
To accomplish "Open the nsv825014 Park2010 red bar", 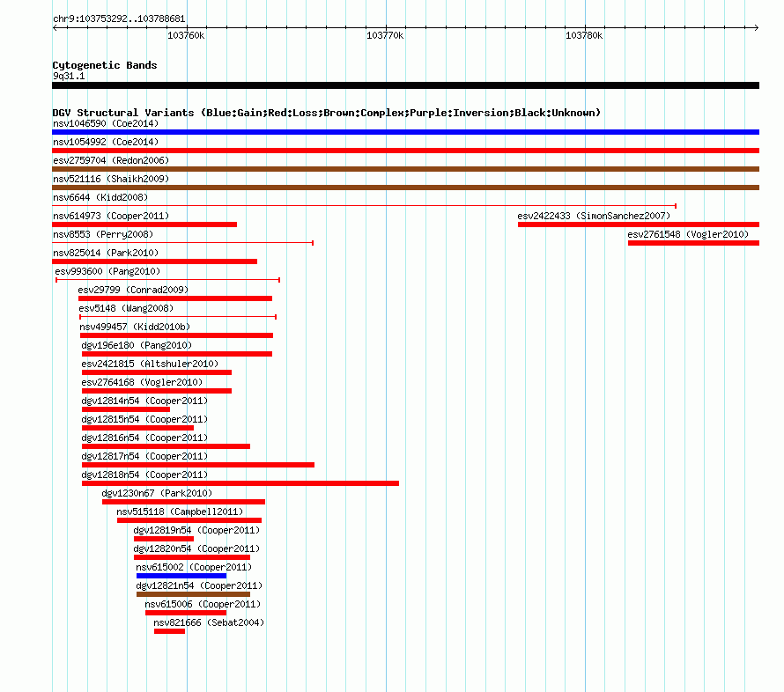I will [x=154, y=261].
